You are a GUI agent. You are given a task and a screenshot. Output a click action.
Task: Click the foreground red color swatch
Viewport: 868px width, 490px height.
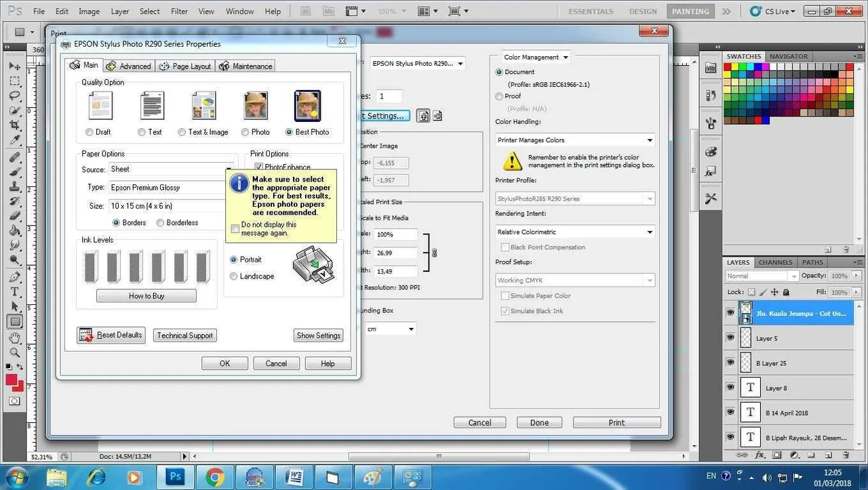(x=12, y=380)
